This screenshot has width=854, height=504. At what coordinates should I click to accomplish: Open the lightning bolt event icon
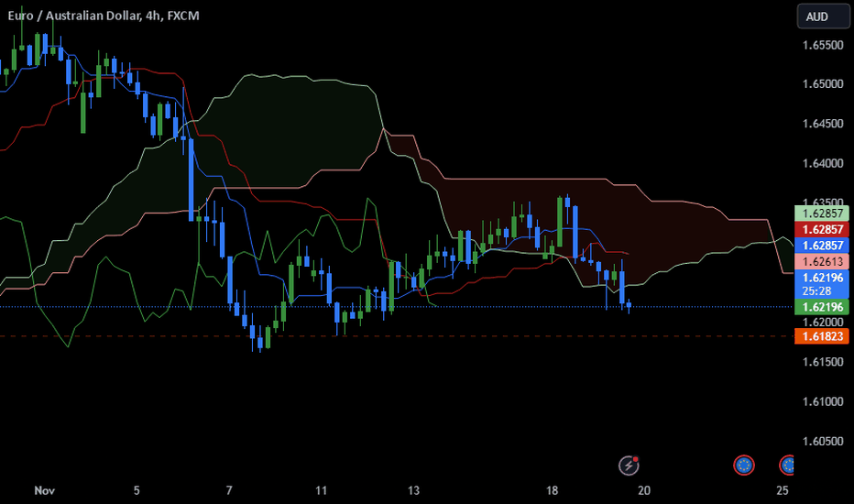click(x=629, y=466)
